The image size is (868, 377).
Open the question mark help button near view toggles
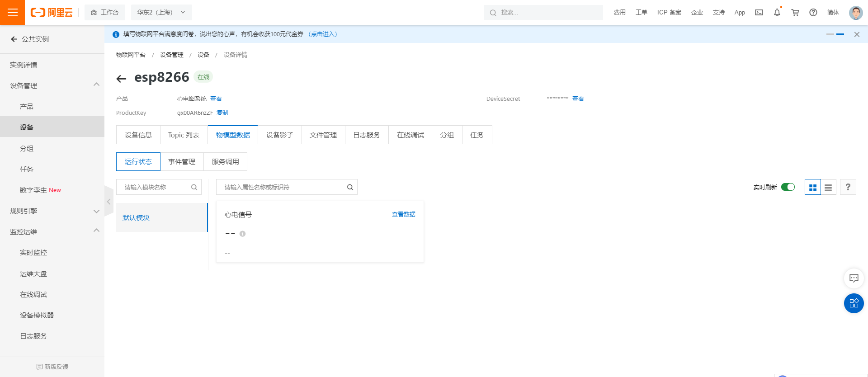coord(848,187)
